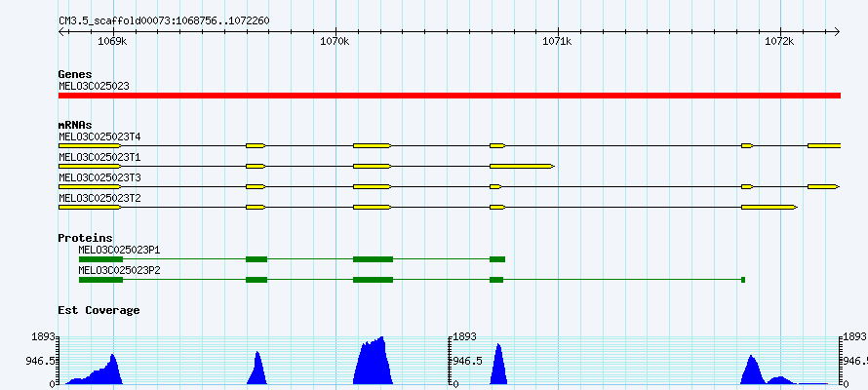Click the left arrowhead of the ruler
The height and width of the screenshot is (390, 868).
pyautogui.click(x=62, y=31)
